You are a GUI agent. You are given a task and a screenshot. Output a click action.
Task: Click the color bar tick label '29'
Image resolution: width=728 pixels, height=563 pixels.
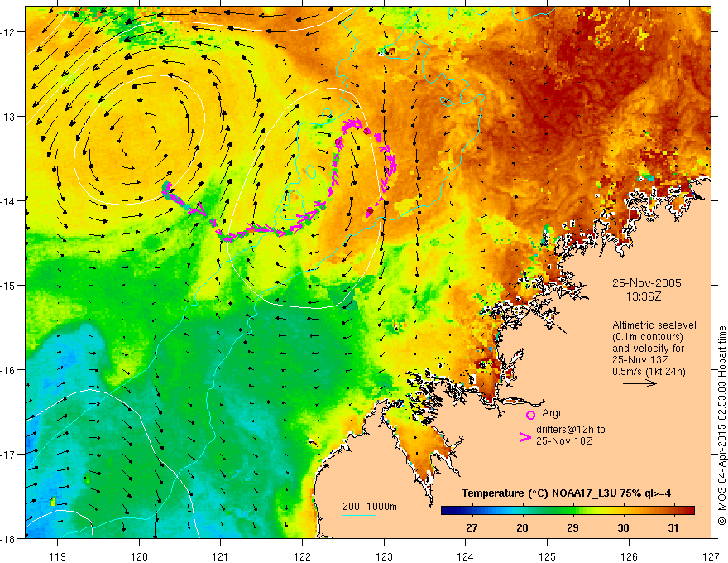point(573,527)
